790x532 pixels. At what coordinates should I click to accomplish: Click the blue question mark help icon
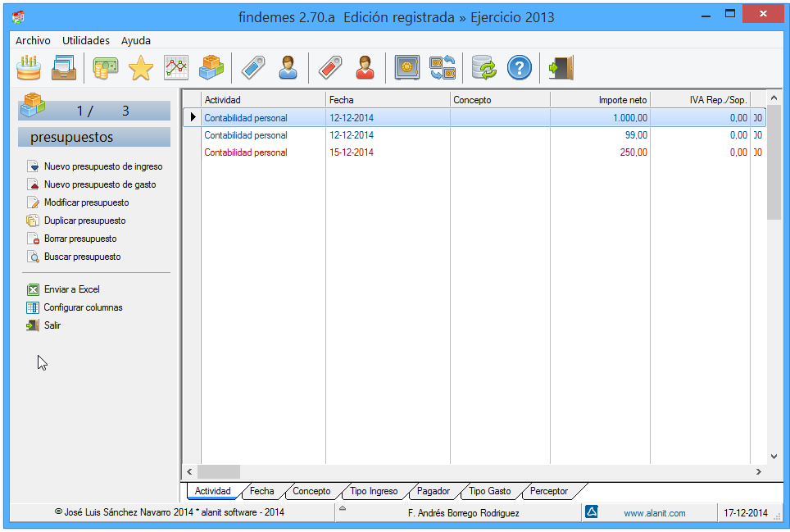[520, 67]
